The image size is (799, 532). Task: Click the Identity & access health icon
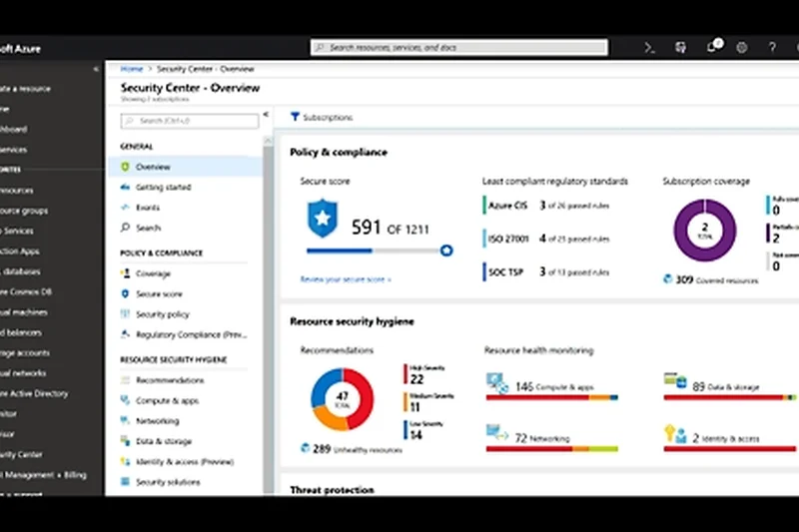pos(676,434)
